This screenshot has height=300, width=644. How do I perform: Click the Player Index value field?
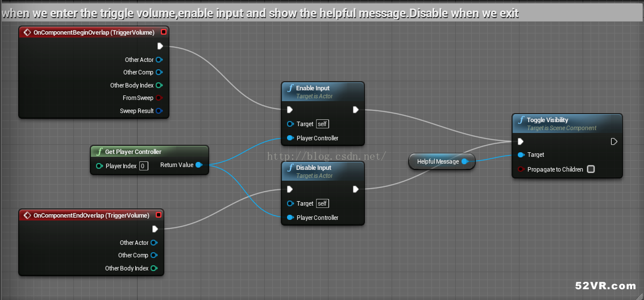tap(144, 166)
